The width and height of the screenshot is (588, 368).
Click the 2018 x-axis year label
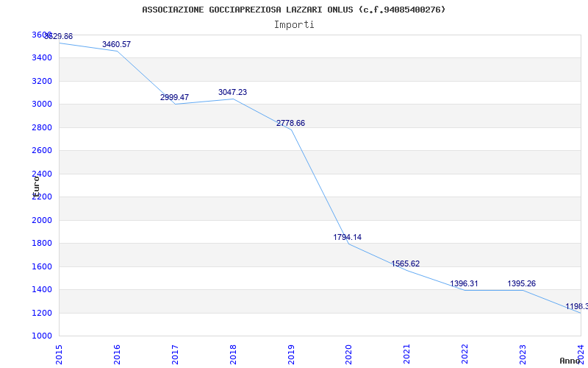233,355
